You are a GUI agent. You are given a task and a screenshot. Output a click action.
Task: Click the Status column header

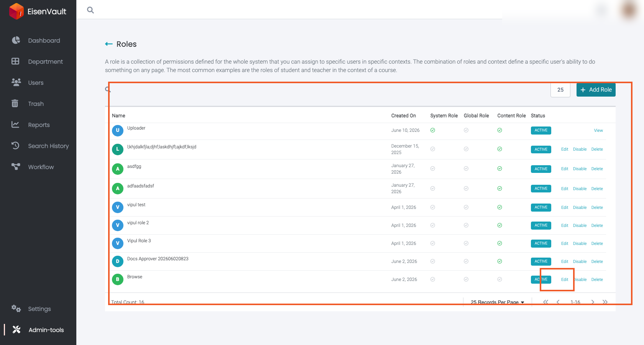(538, 115)
